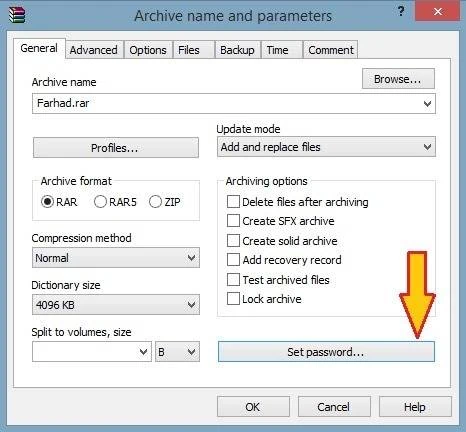Open the Comment tab
466x432 pixels.
click(x=331, y=50)
